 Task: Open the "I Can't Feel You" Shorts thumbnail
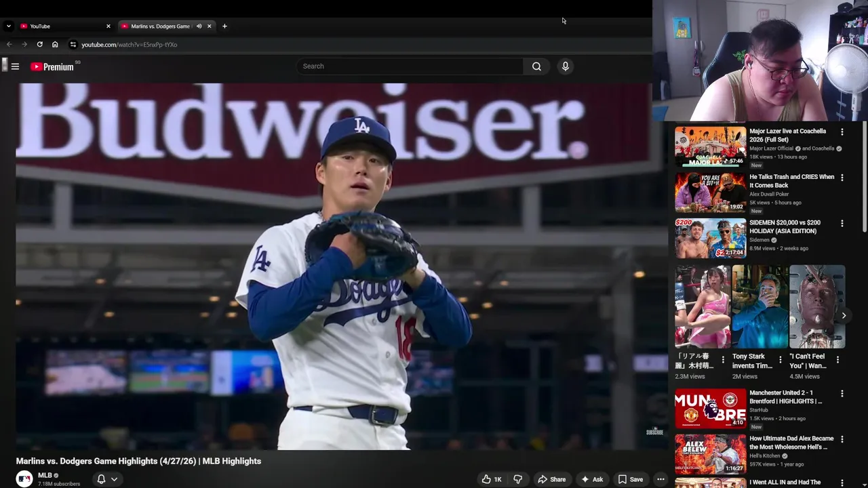pyautogui.click(x=817, y=306)
